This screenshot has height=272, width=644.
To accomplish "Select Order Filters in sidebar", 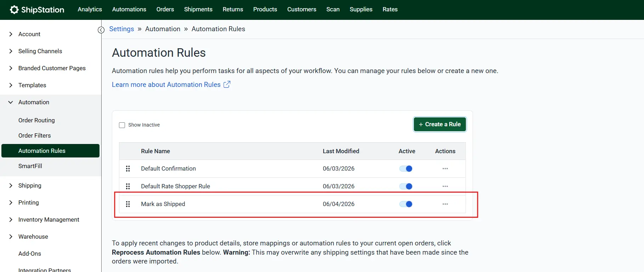I will 34,135.
